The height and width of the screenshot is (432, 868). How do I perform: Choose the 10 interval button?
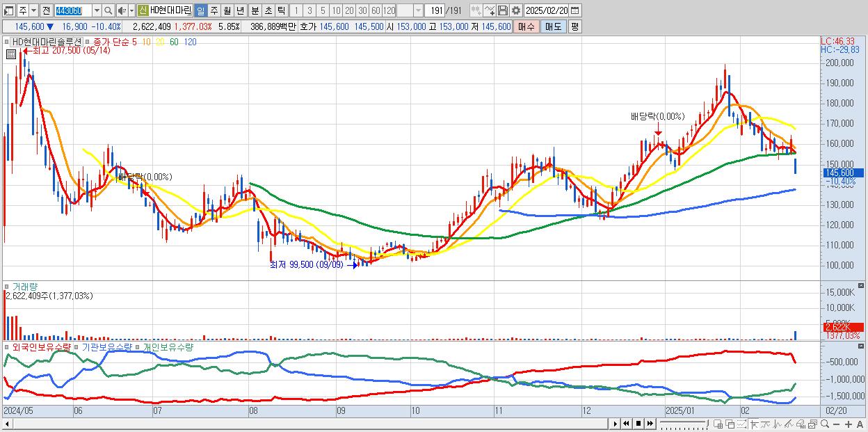coord(336,10)
